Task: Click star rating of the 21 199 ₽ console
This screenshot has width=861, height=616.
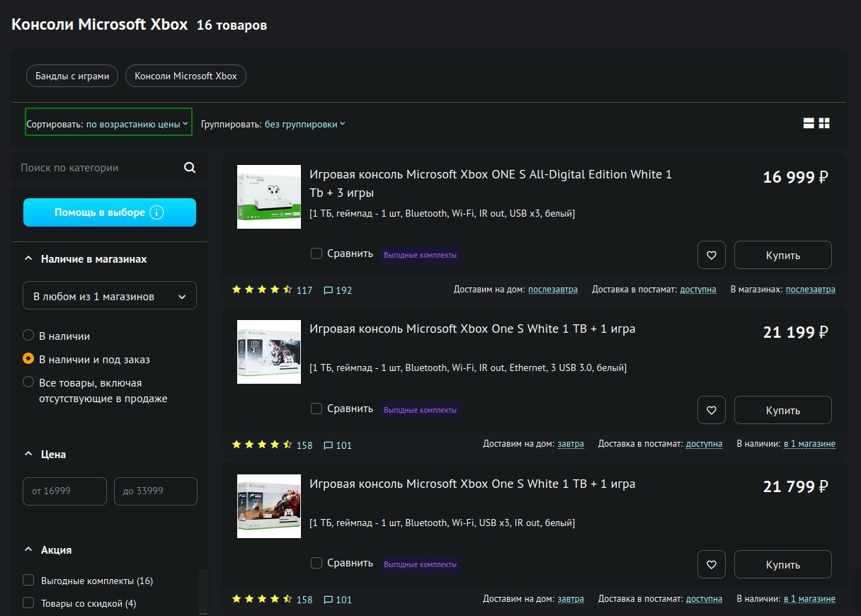Action: tap(262, 445)
